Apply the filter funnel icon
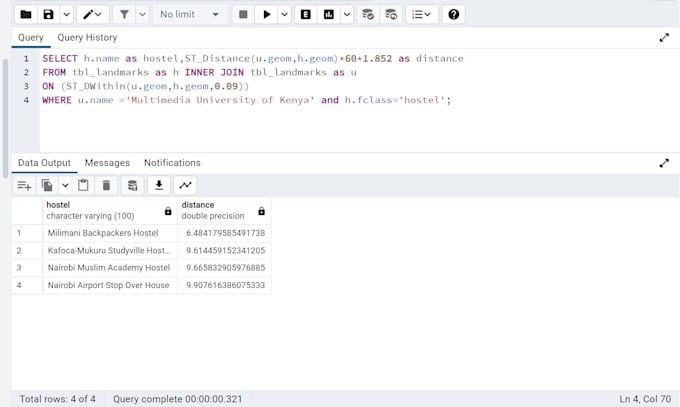680x407 pixels. 124,14
